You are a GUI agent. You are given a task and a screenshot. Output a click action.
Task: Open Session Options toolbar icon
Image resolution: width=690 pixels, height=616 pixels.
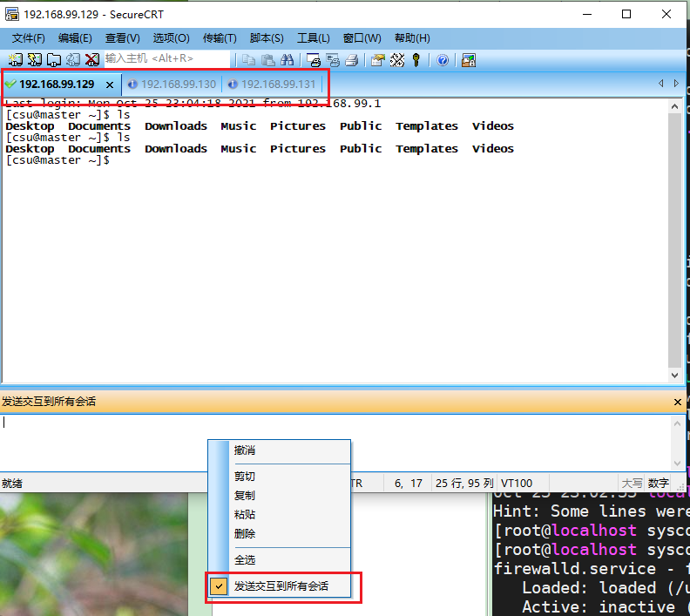(377, 60)
